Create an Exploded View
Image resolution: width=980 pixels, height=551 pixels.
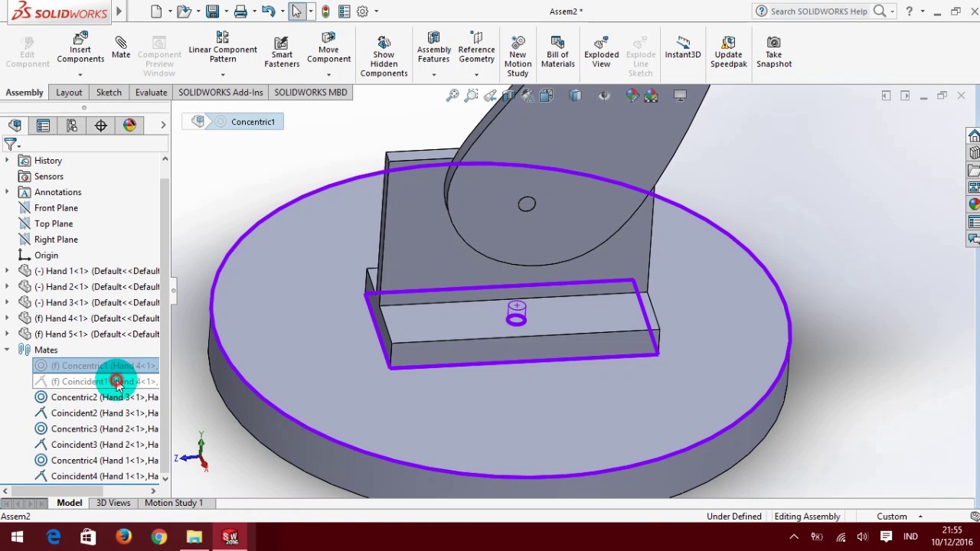[601, 52]
